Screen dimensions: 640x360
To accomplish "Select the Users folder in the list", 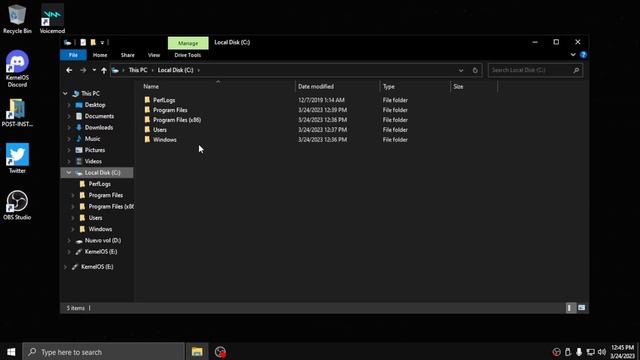I will pyautogui.click(x=160, y=130).
